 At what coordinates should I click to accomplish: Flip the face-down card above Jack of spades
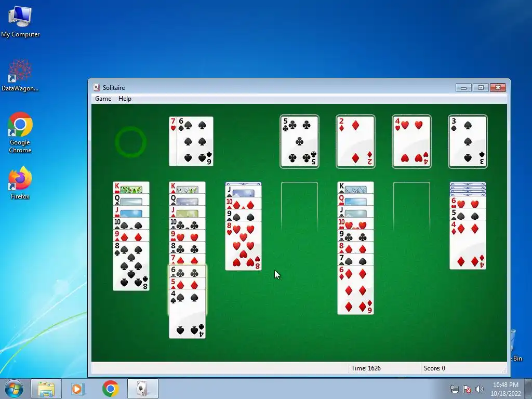coord(243,183)
